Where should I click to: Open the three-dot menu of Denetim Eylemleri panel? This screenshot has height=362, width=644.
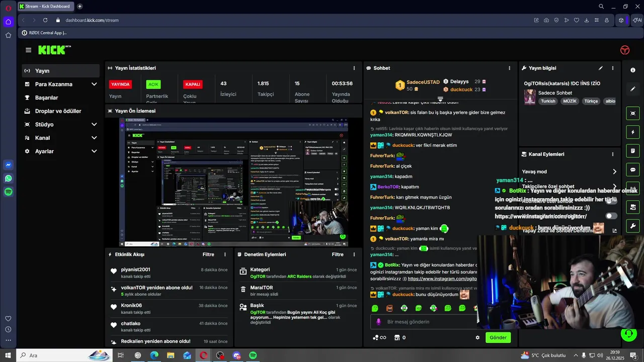tap(354, 254)
